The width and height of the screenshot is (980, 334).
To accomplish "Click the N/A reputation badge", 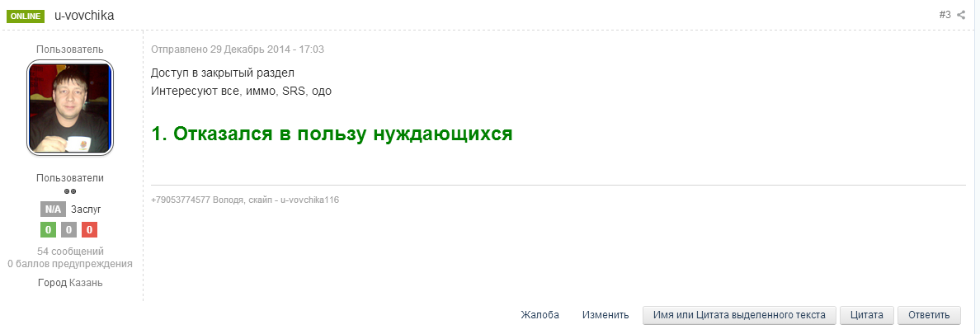I will [52, 209].
